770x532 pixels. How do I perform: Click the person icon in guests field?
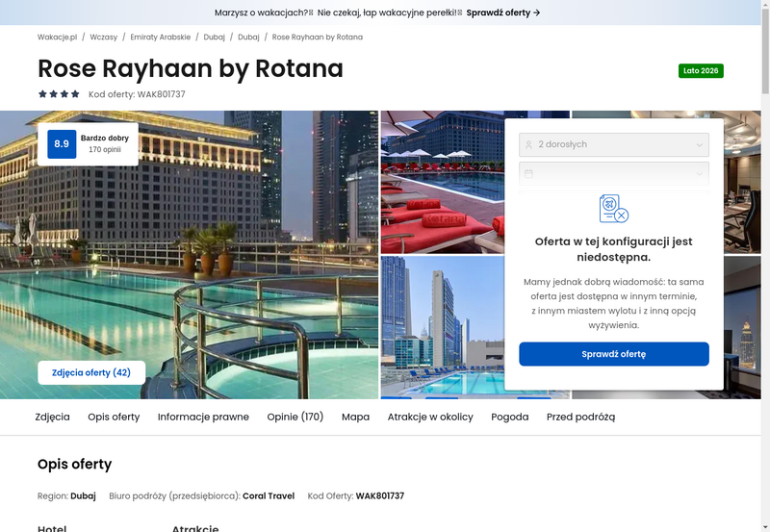(x=528, y=144)
